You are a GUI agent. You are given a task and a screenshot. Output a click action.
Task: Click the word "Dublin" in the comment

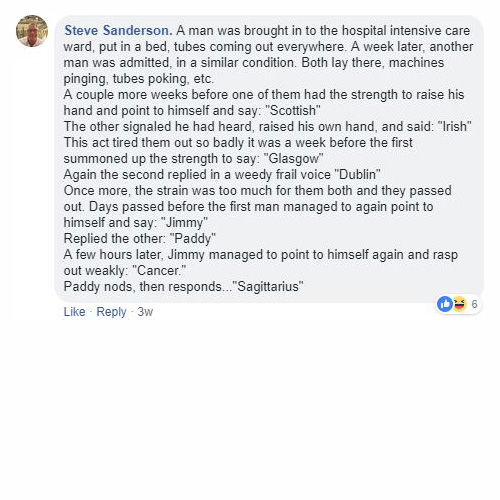[x=357, y=174]
